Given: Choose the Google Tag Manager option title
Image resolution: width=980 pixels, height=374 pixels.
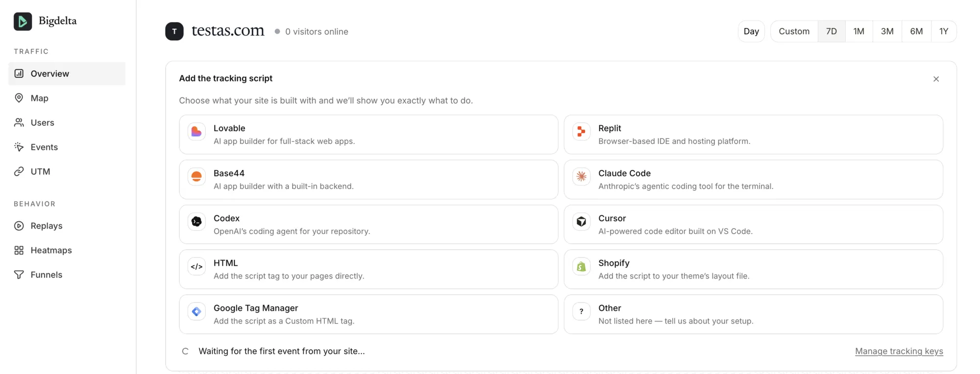Looking at the screenshot, I should (256, 308).
